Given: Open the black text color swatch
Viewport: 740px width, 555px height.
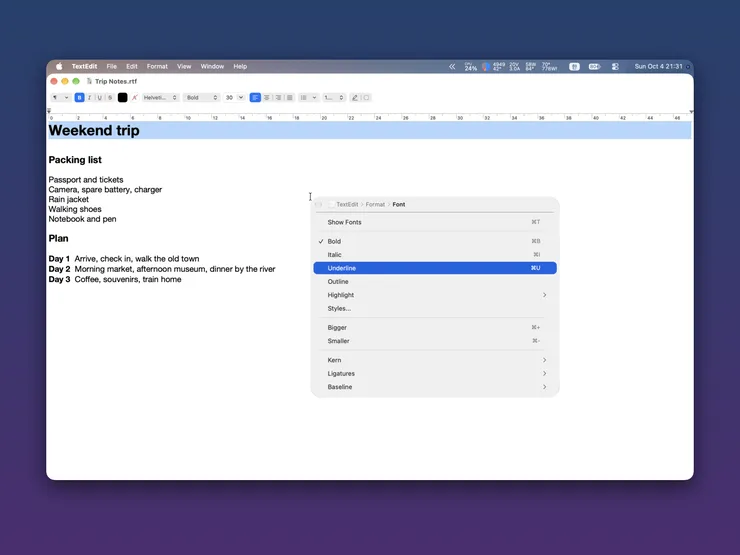Looking at the screenshot, I should (x=122, y=98).
